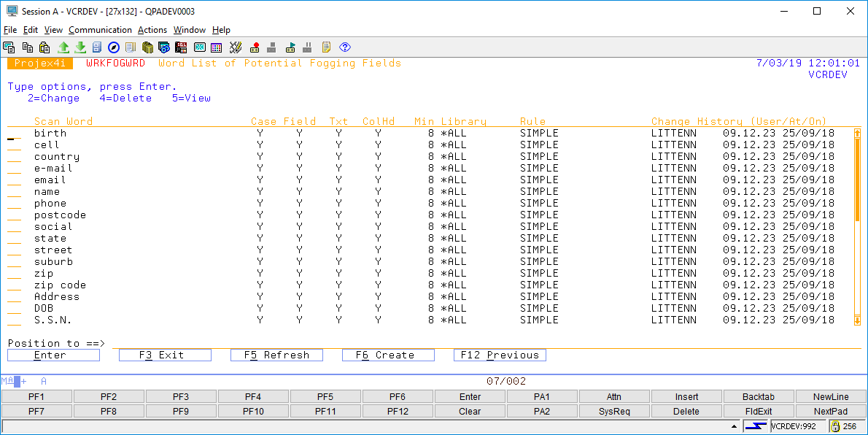Click the orange scroll-down arrow of the list
Image resolution: width=868 pixels, height=435 pixels.
point(858,320)
